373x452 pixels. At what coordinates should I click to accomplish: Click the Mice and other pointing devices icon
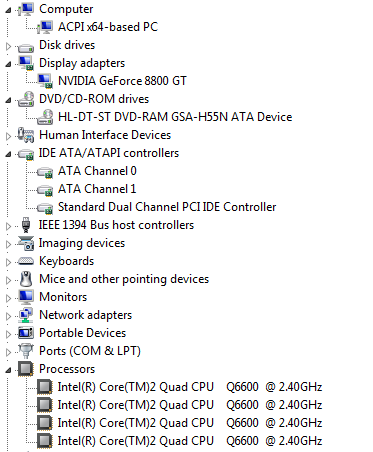(x=26, y=279)
